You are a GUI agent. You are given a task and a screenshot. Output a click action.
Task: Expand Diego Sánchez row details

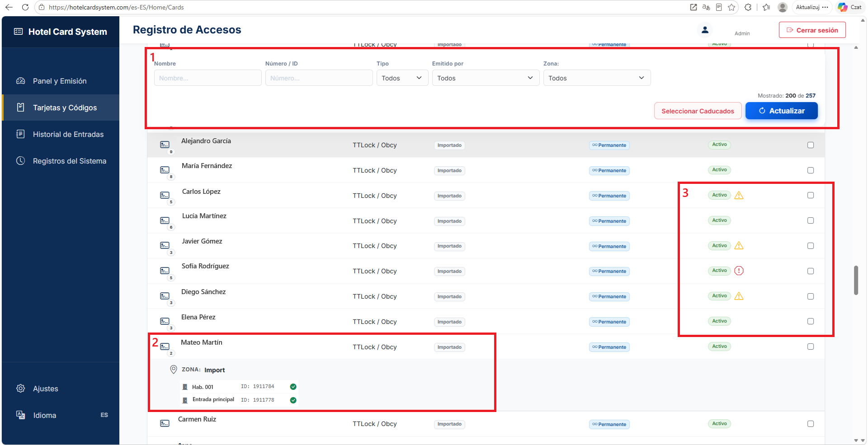[x=486, y=296]
